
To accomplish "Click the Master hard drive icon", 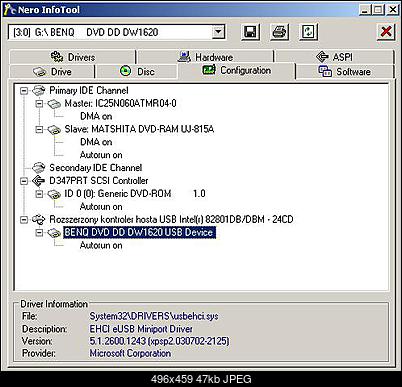I will pos(54,104).
